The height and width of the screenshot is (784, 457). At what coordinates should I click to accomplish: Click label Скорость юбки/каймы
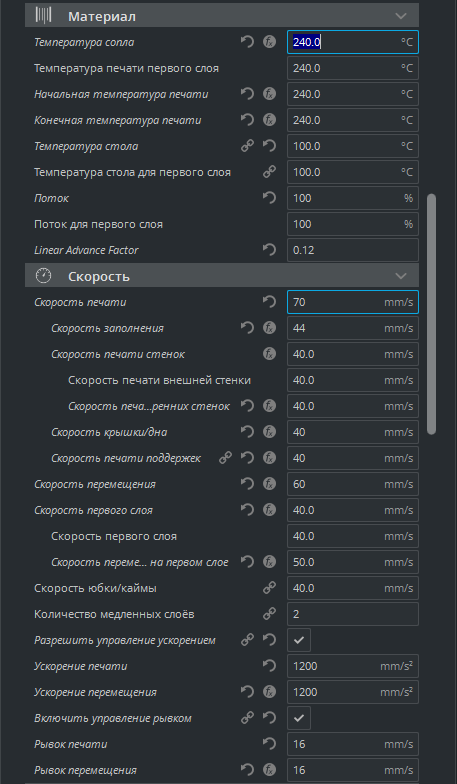pos(96,588)
